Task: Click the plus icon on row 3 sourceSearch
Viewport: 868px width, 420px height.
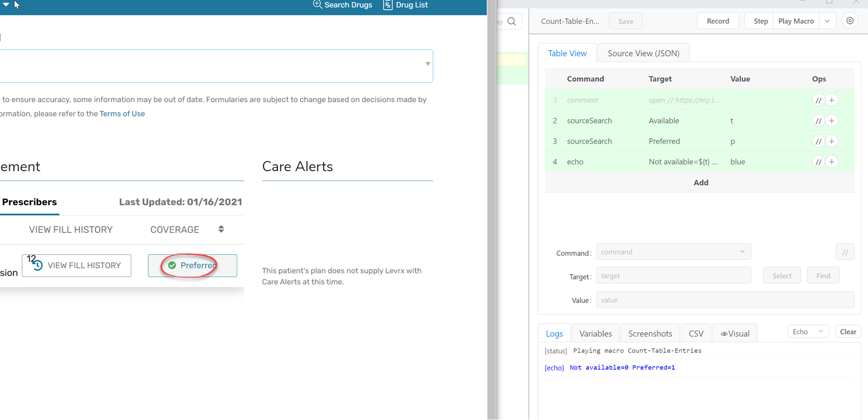Action: click(832, 141)
